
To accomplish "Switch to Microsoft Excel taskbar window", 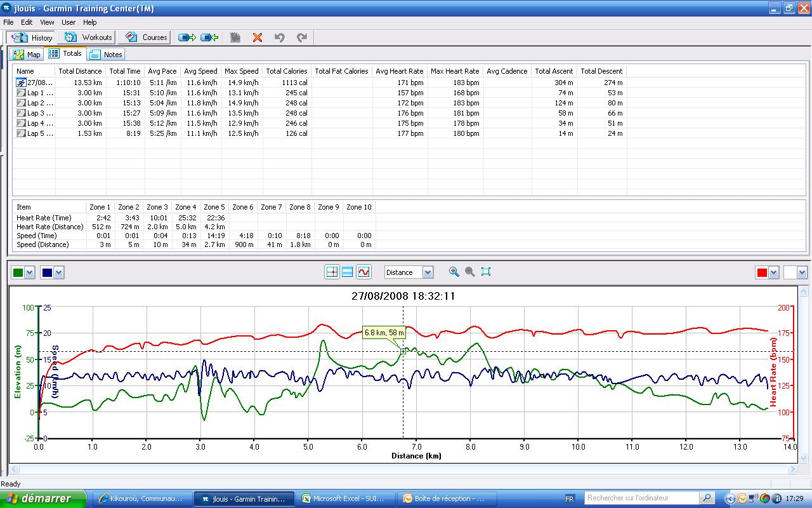I will click(346, 499).
